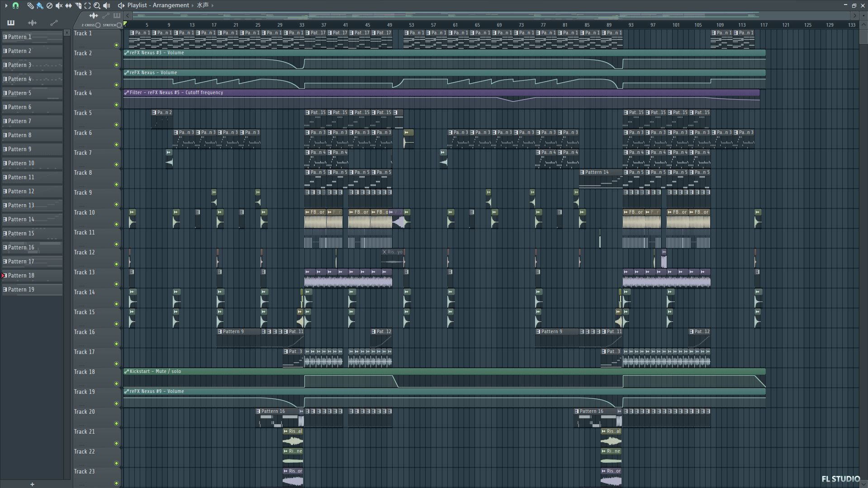Show audio clips in picker via waveform icon
868x488 pixels.
click(32, 23)
